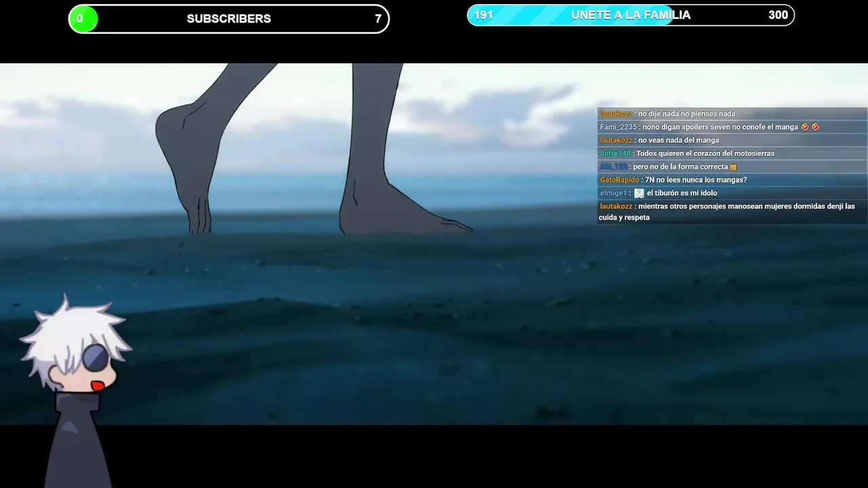Click the blue username before 'pero no de la forma'
Screen dimensions: 868x488
tap(613, 167)
